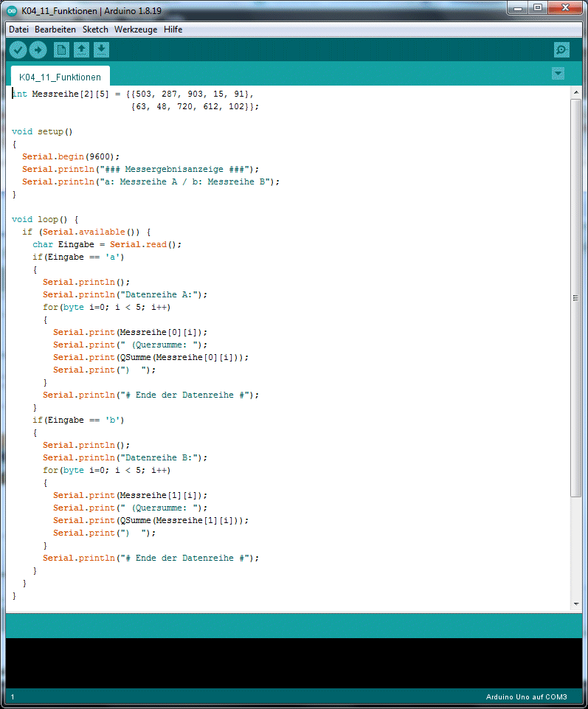Click the vertical scrollbar thumb
This screenshot has width=588, height=709.
pyautogui.click(x=575, y=297)
